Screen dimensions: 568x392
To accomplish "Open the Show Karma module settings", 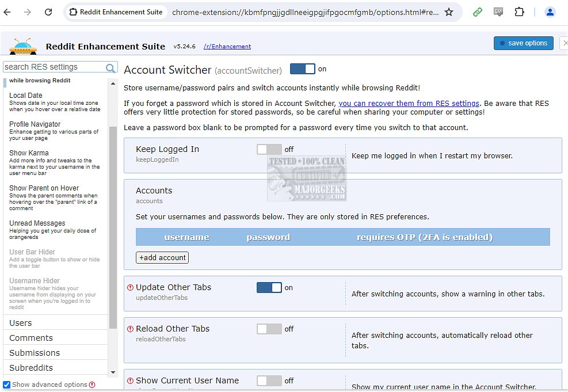I will (29, 153).
